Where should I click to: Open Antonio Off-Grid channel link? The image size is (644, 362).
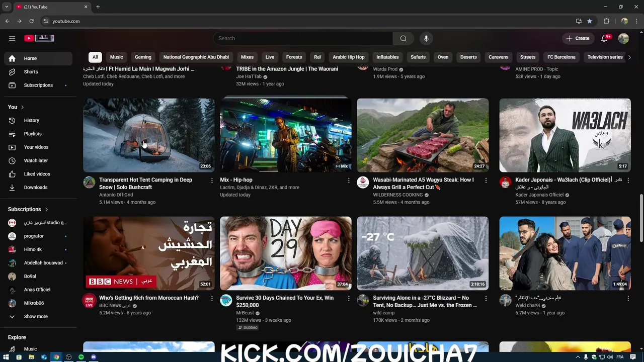[x=116, y=195]
